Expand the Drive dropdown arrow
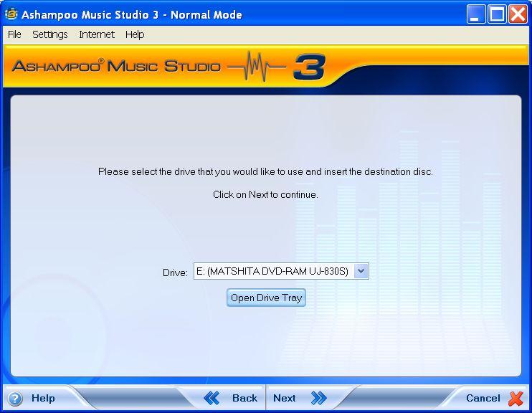 coord(361,271)
